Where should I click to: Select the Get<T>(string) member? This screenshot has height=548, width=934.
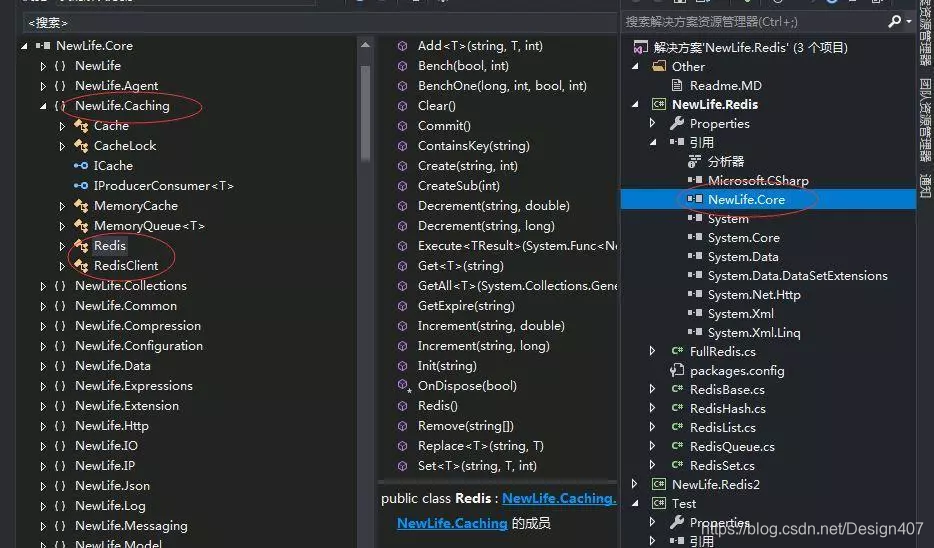pyautogui.click(x=460, y=266)
